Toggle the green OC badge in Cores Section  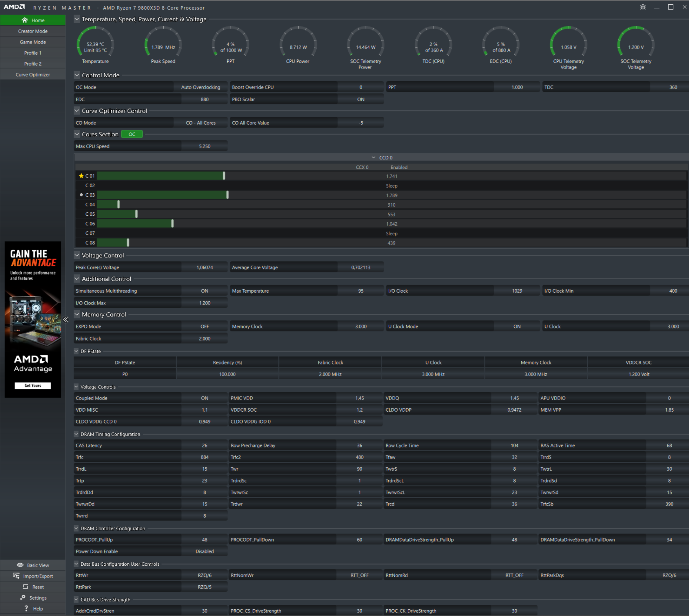132,134
